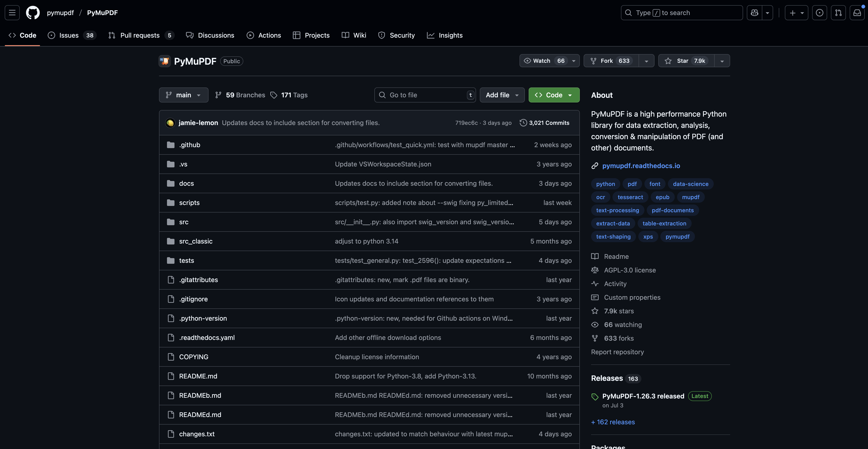Show + 162 releases
The width and height of the screenshot is (868, 449).
pyautogui.click(x=613, y=422)
